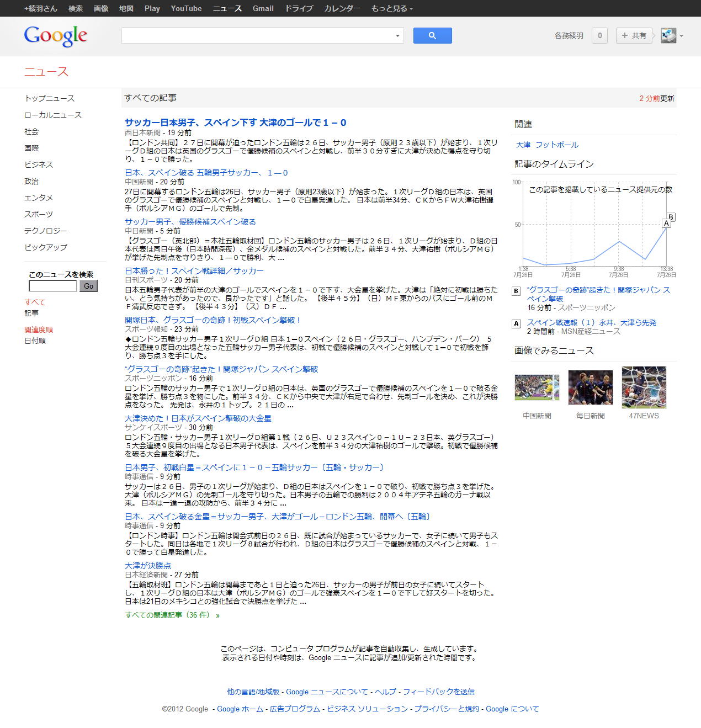Open the +綾羽さん profile link

coord(41,8)
